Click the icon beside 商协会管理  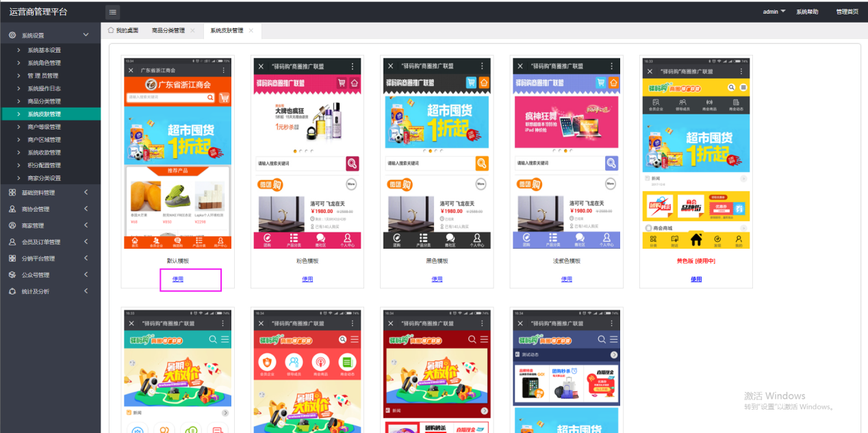[12, 209]
